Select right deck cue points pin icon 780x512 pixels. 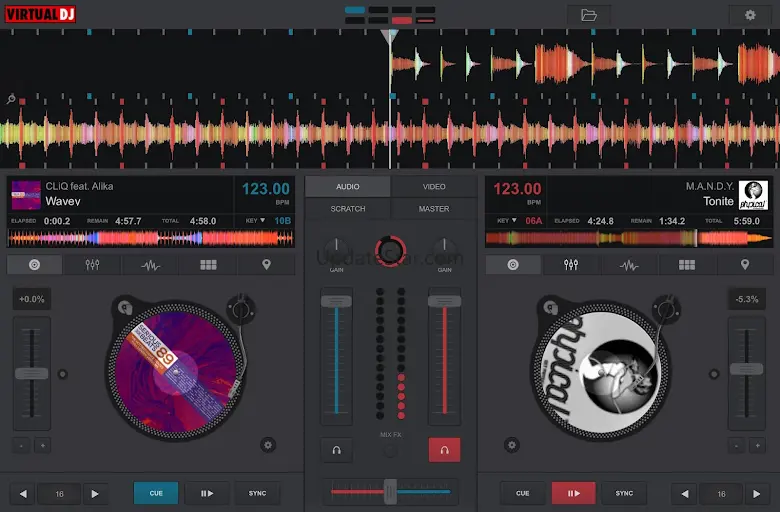745,265
